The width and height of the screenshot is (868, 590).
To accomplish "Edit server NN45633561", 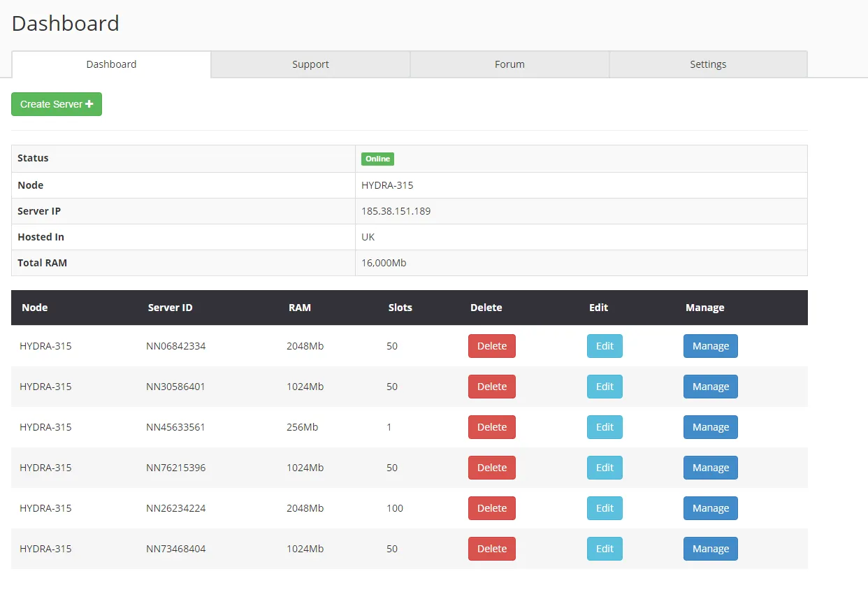I will [605, 427].
